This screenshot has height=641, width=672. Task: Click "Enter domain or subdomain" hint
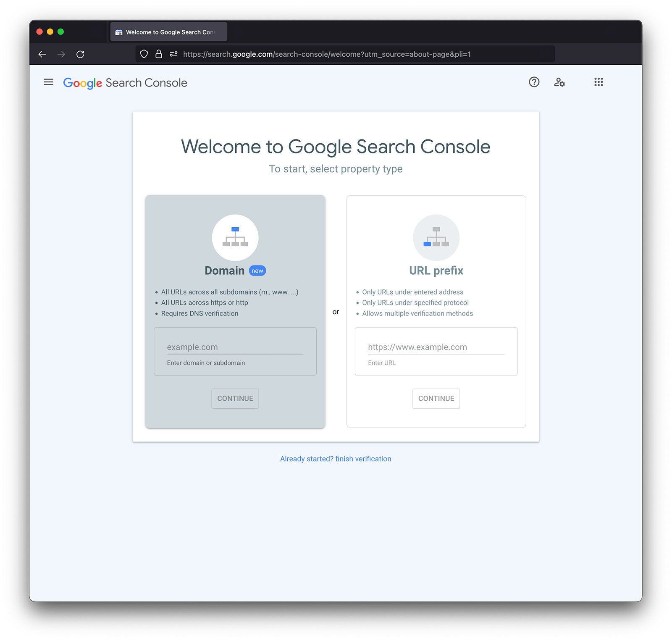206,363
